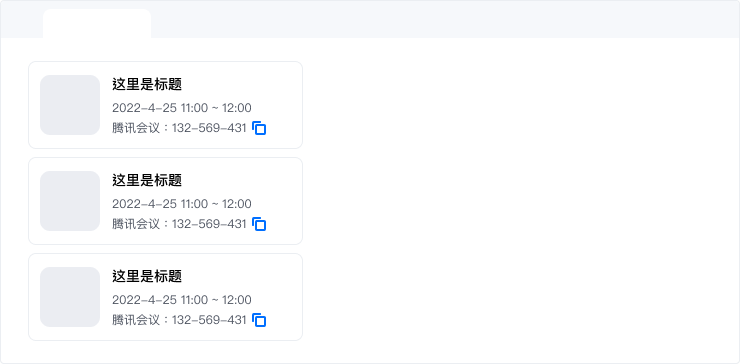
Task: Click the title 这里是标题 in the third card
Action: [x=147, y=276]
